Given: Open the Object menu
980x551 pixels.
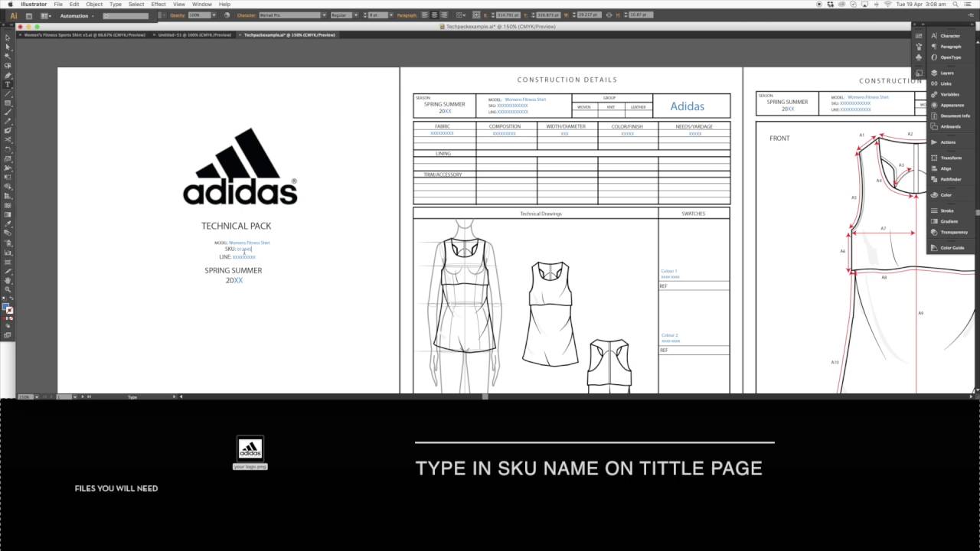Looking at the screenshot, I should coord(94,4).
